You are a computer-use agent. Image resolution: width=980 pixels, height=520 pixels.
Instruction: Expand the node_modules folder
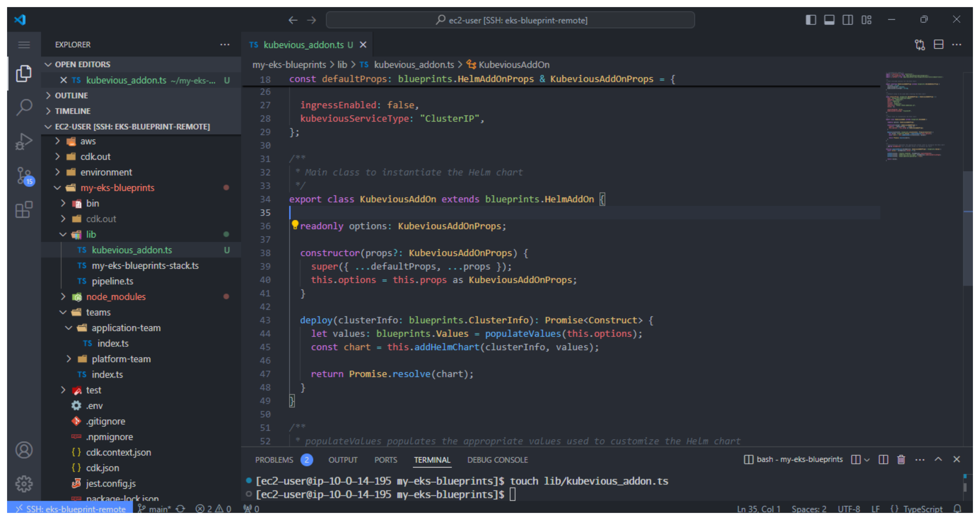point(141,297)
